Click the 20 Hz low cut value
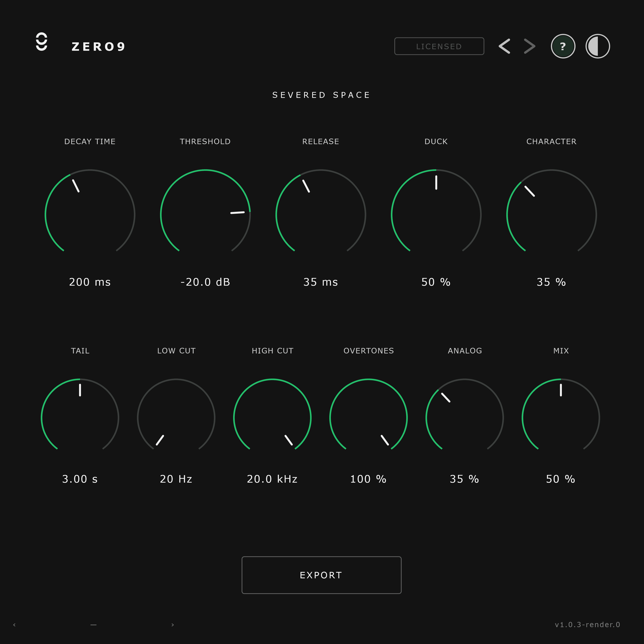The width and height of the screenshot is (644, 644). coord(176,479)
